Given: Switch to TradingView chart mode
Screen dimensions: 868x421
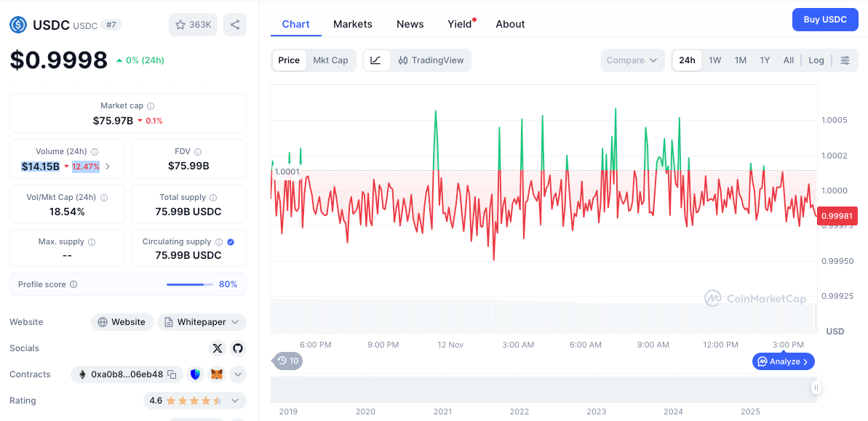Looking at the screenshot, I should click(x=431, y=60).
